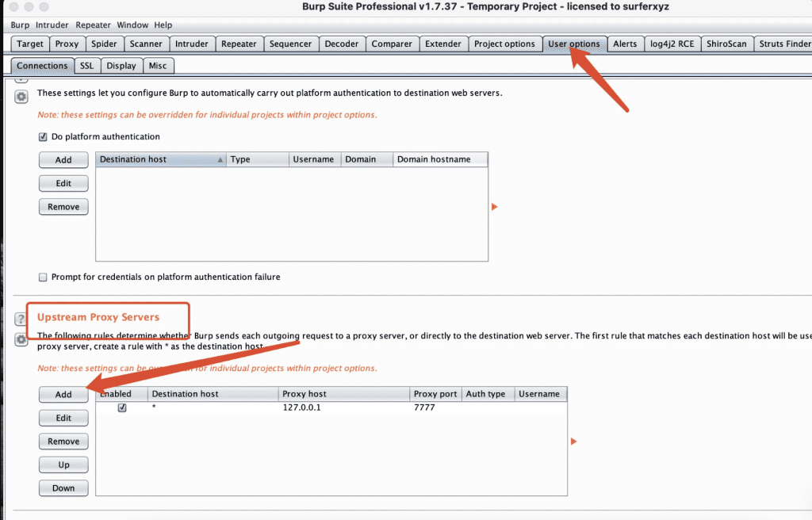The height and width of the screenshot is (520, 812).
Task: Open the Extender tab
Action: [x=443, y=44]
